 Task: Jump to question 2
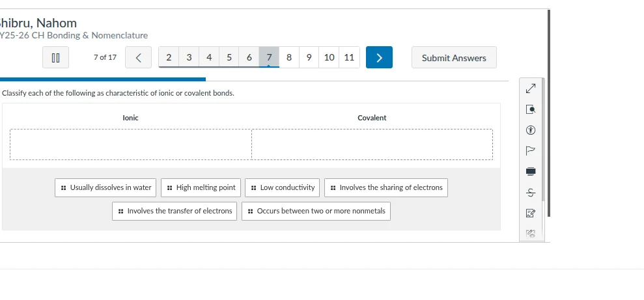click(169, 57)
